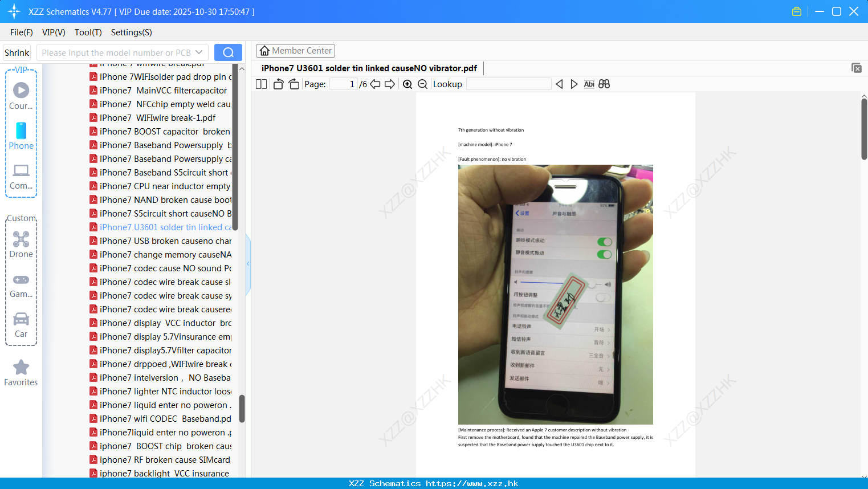This screenshot has width=868, height=489.
Task: Select highlighted iPhone7 U3601 solder tin linked file
Action: [160, 227]
